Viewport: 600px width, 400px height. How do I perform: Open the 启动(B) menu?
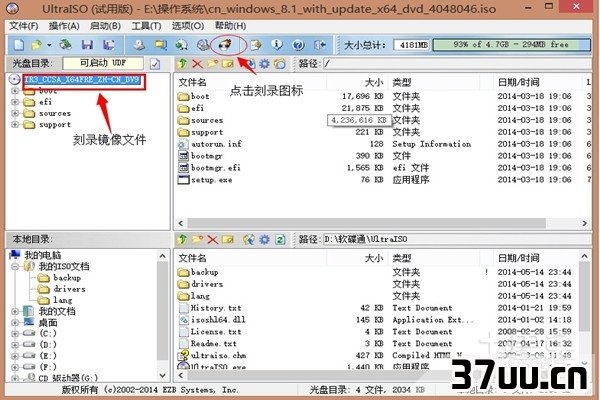105,26
